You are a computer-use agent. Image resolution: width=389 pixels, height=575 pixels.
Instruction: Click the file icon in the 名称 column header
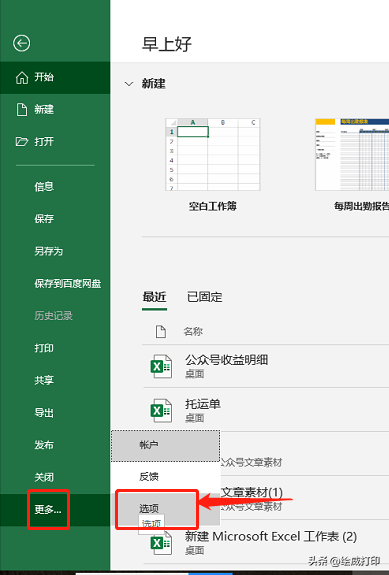click(161, 332)
